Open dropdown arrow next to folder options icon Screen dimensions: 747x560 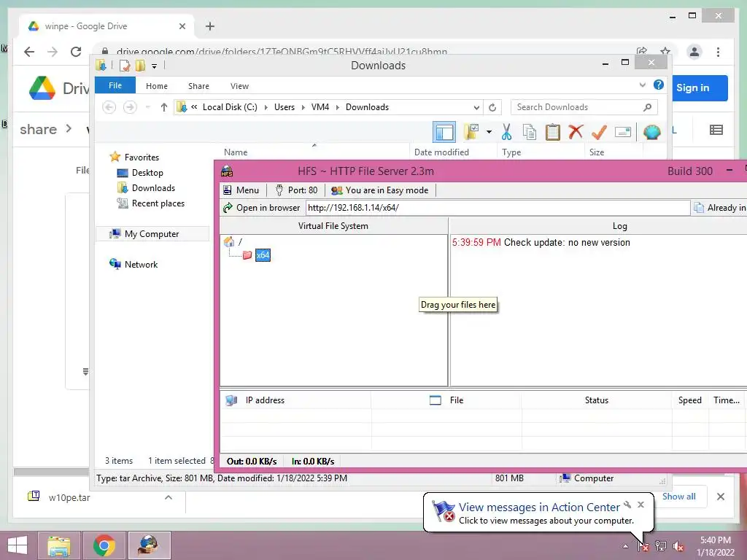click(x=489, y=132)
